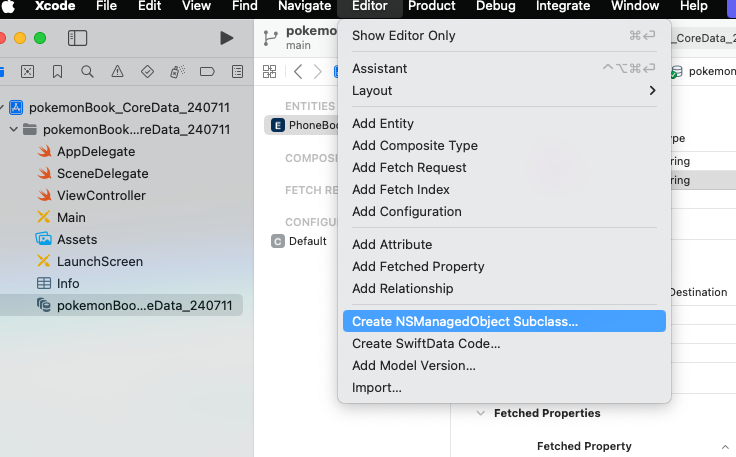Open the breakpoint navigator icon
Viewport: 736px width, 457px height.
(x=207, y=71)
